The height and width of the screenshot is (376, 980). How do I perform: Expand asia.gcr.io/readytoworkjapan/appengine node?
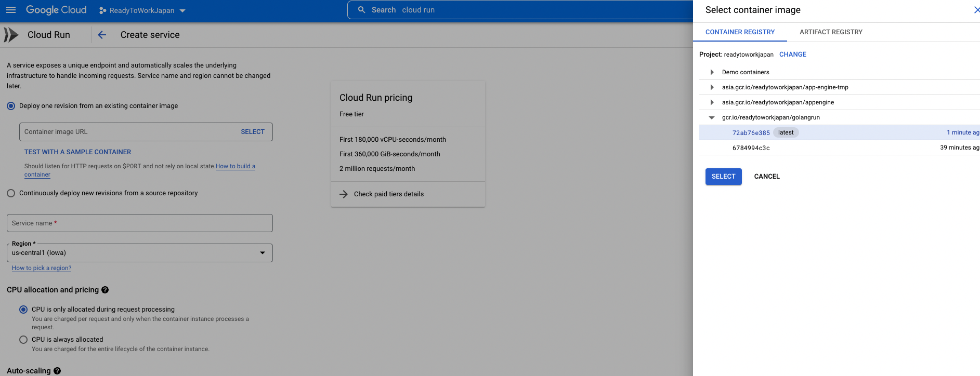(x=712, y=102)
